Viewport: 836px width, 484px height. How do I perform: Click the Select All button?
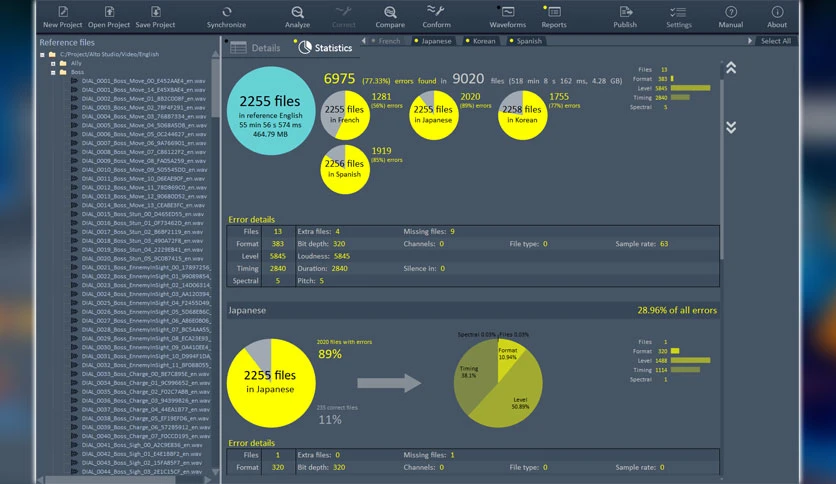(776, 41)
